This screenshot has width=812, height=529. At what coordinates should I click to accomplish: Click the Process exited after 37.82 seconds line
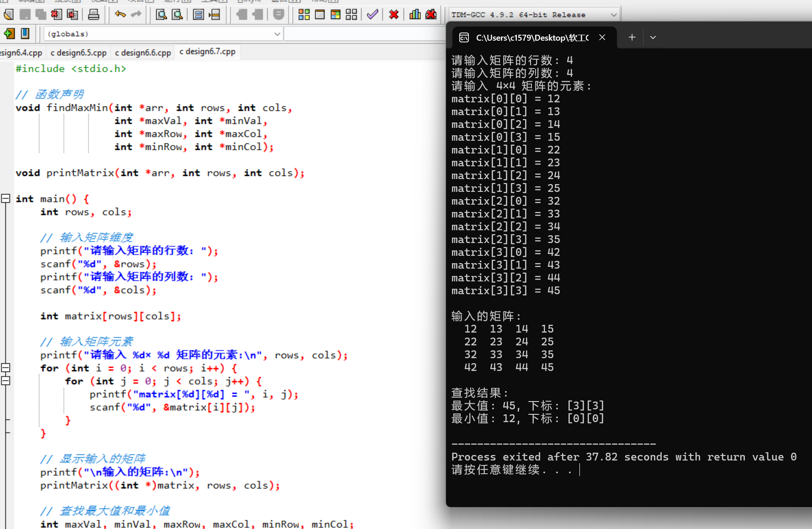click(x=624, y=457)
